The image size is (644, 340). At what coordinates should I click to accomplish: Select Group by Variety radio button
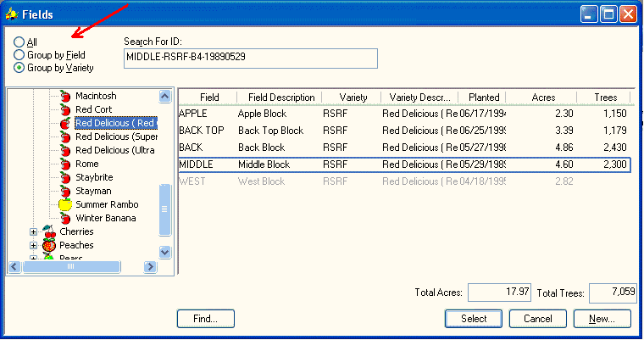(19, 67)
